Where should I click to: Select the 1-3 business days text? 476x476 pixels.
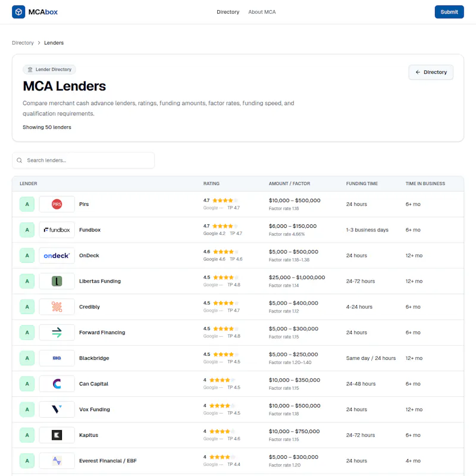coord(367,230)
